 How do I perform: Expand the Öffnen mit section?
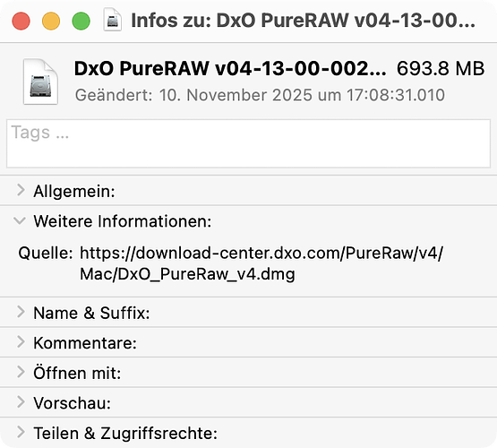point(21,372)
